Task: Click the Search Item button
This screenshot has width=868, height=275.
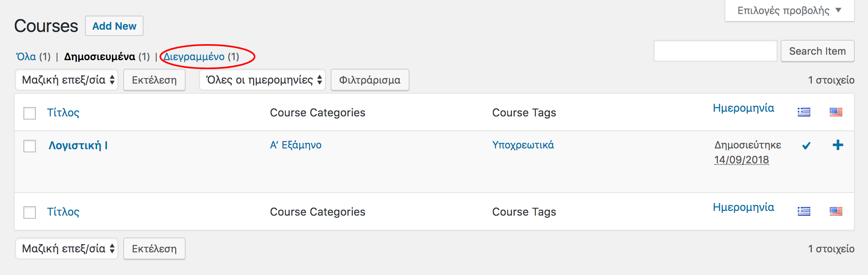Action: [817, 51]
